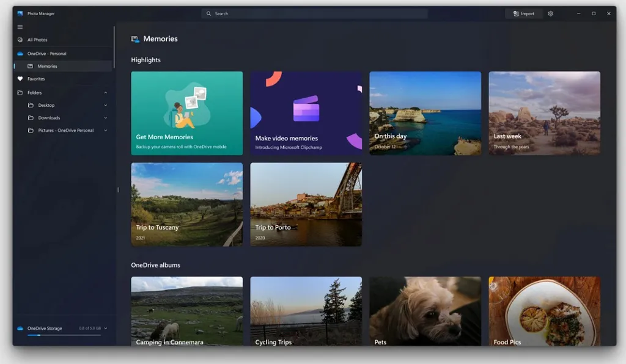Collapse the Folders section chevron
The width and height of the screenshot is (626, 364).
105,92
